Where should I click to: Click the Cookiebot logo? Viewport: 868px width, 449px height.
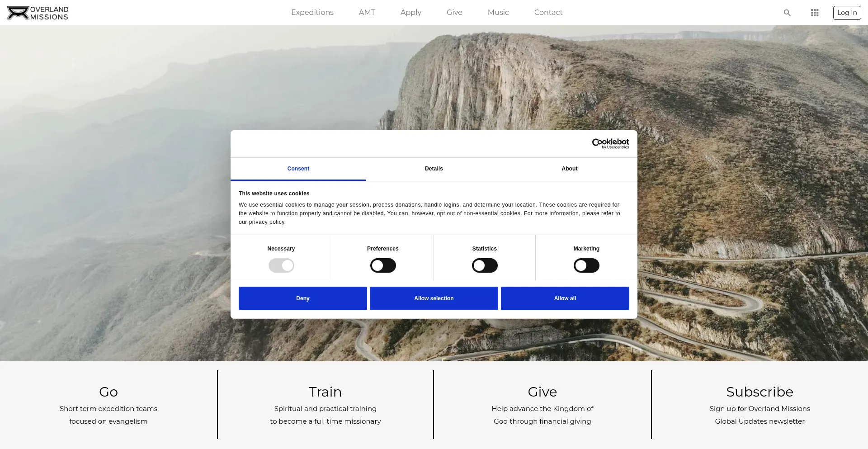pyautogui.click(x=610, y=144)
